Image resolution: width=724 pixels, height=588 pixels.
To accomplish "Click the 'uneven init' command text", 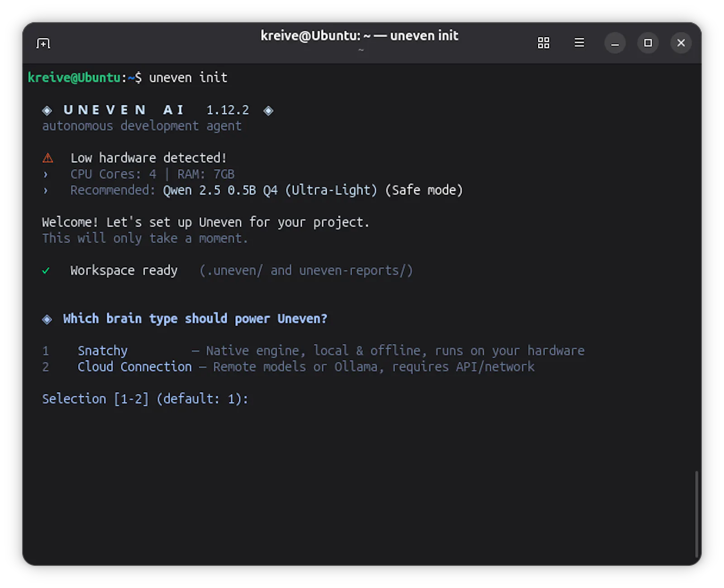I will pyautogui.click(x=188, y=78).
